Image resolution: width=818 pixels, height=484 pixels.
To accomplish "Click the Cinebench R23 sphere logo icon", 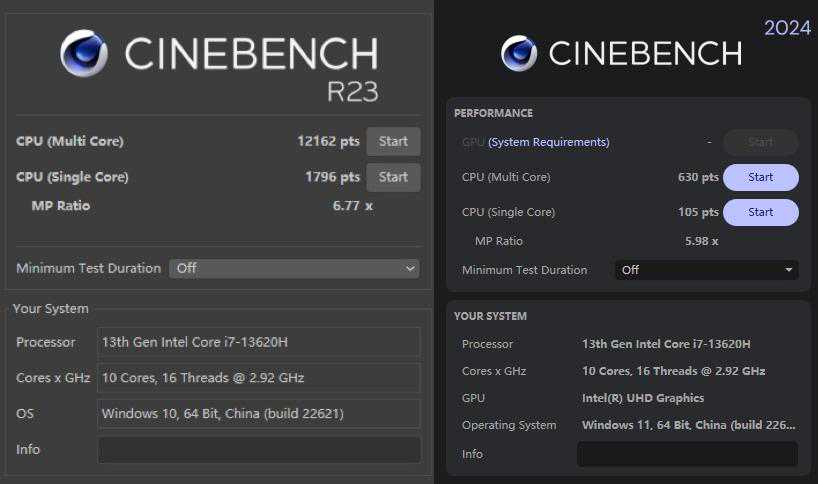I will point(84,53).
